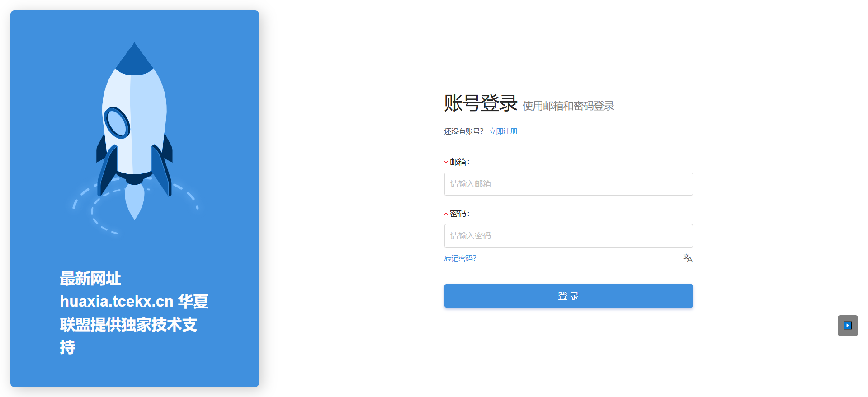Click the huaxia.tcekx.cn address text
868x397 pixels.
click(x=117, y=301)
